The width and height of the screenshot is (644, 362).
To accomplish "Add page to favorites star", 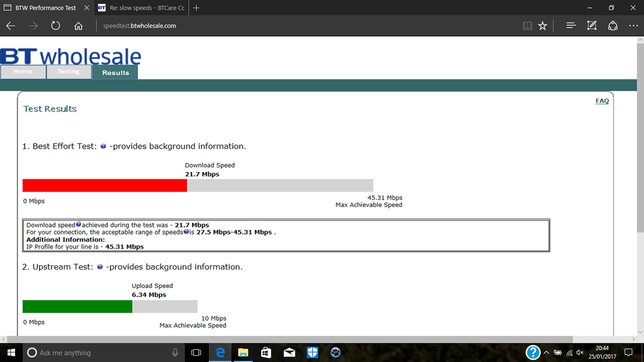I will coord(543,26).
